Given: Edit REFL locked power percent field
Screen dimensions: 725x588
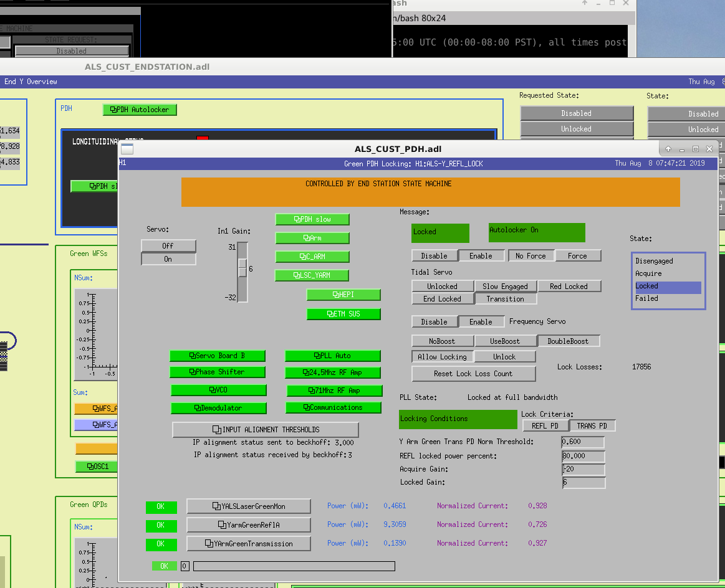Looking at the screenshot, I should [x=583, y=457].
